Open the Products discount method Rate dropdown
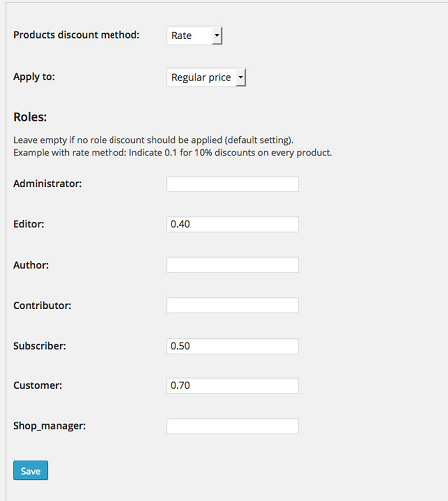The height and width of the screenshot is (501, 448). 194,36
